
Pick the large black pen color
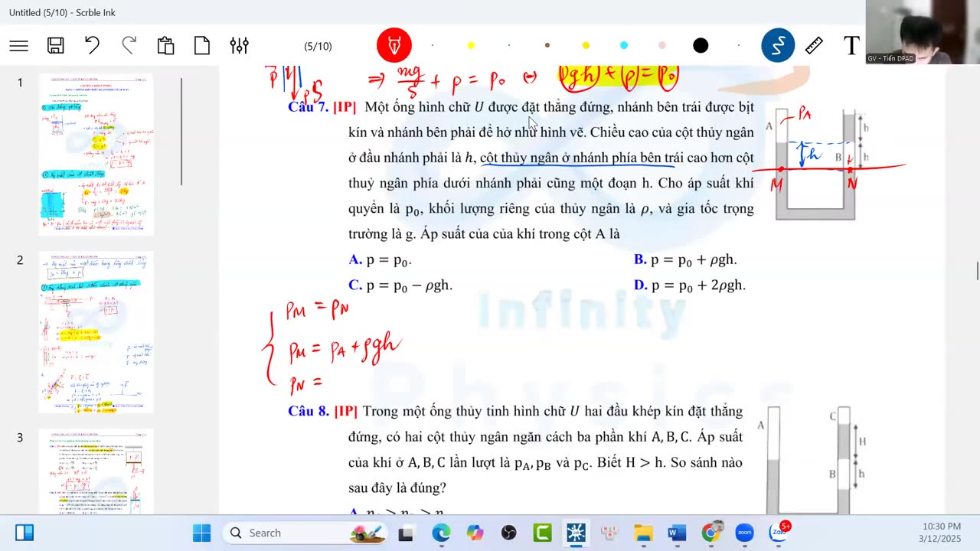pos(701,46)
